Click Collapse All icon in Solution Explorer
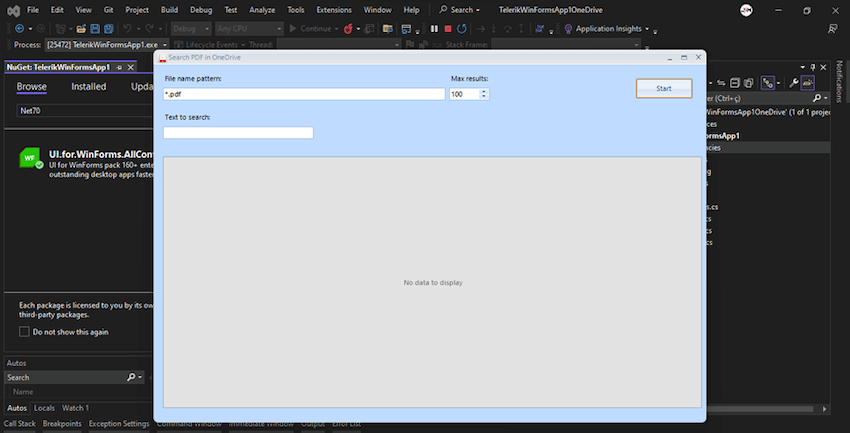 pos(735,83)
